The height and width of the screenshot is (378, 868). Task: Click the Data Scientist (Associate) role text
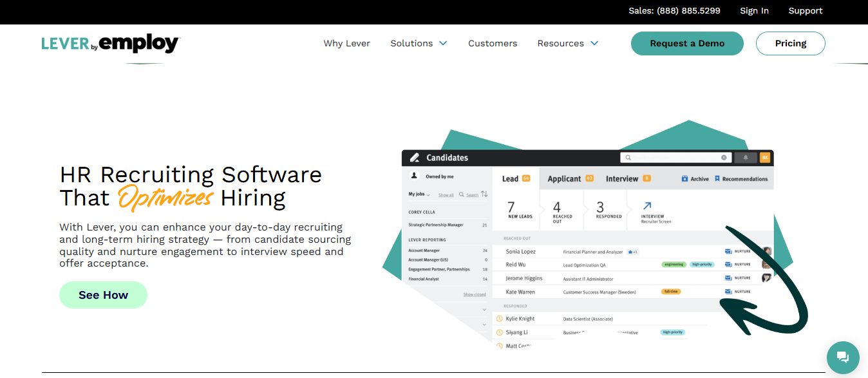[x=588, y=319]
